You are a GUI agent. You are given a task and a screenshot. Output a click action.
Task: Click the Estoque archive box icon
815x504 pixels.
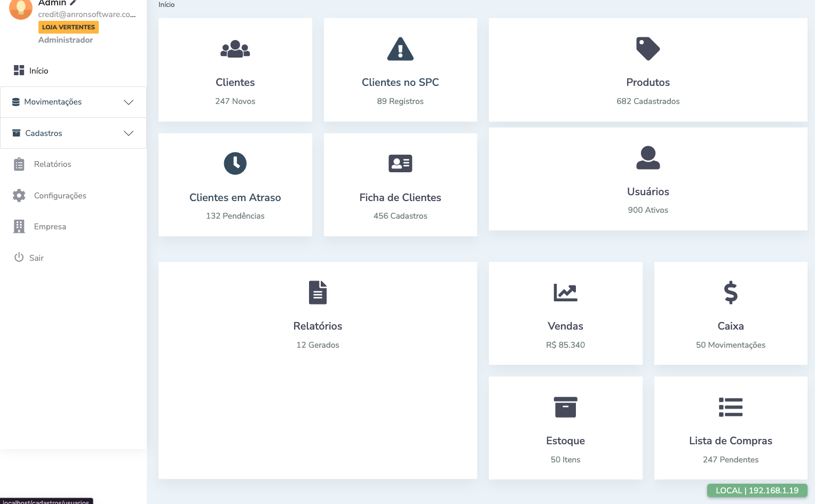pyautogui.click(x=565, y=407)
